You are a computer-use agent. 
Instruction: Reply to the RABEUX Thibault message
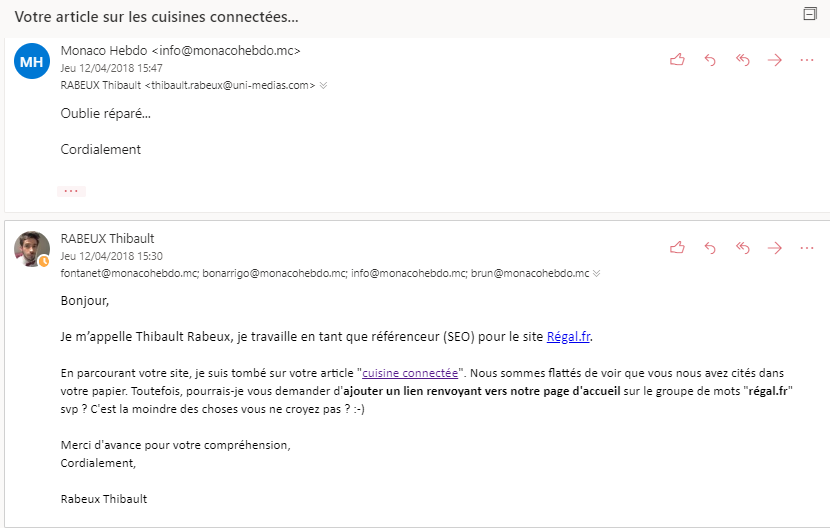[710, 247]
